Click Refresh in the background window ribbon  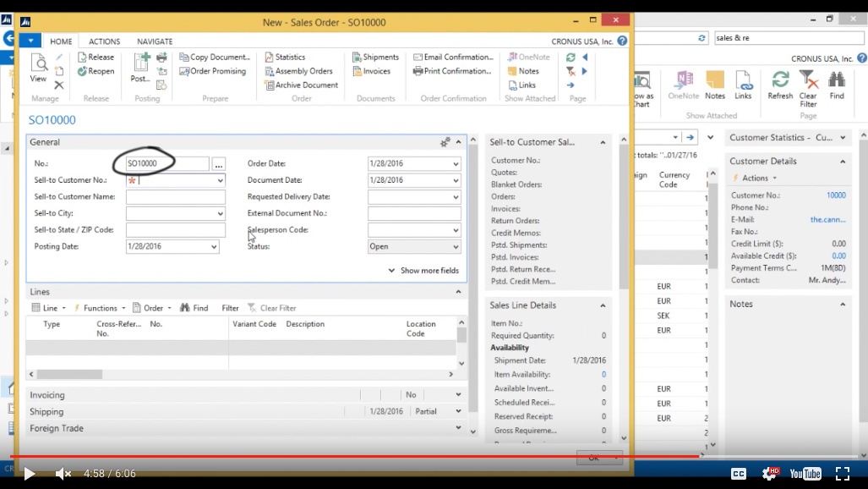click(780, 85)
